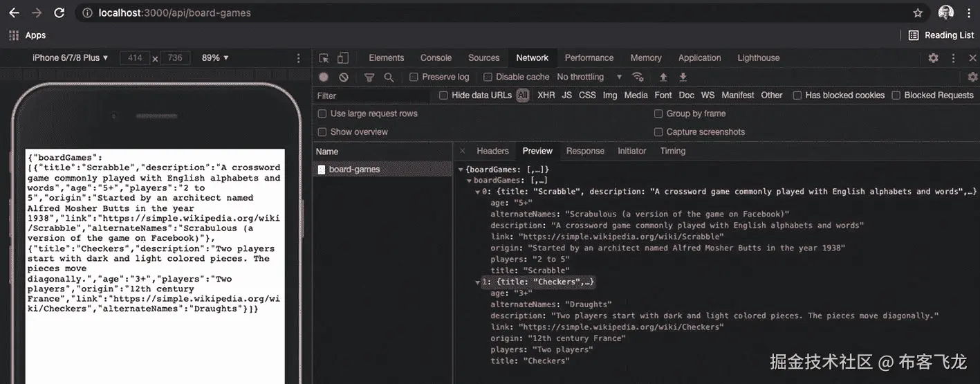Check Has blocked cookies

pyautogui.click(x=797, y=95)
